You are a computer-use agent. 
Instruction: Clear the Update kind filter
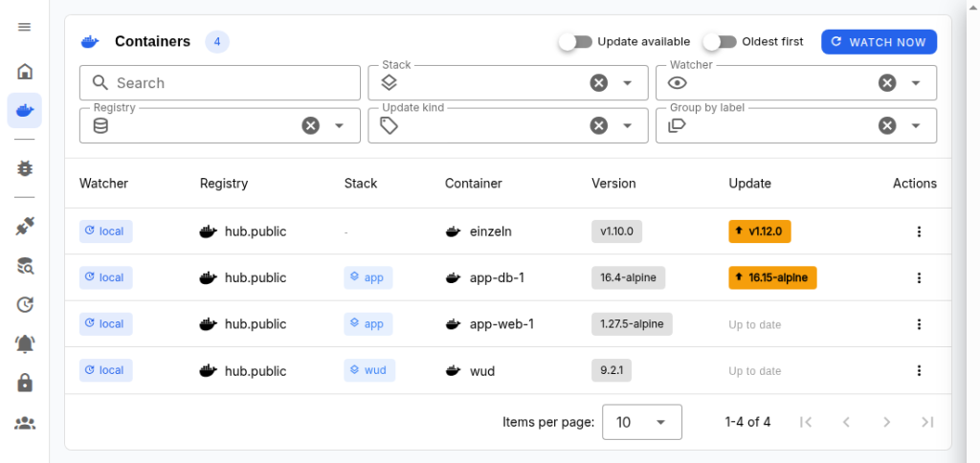click(x=599, y=125)
